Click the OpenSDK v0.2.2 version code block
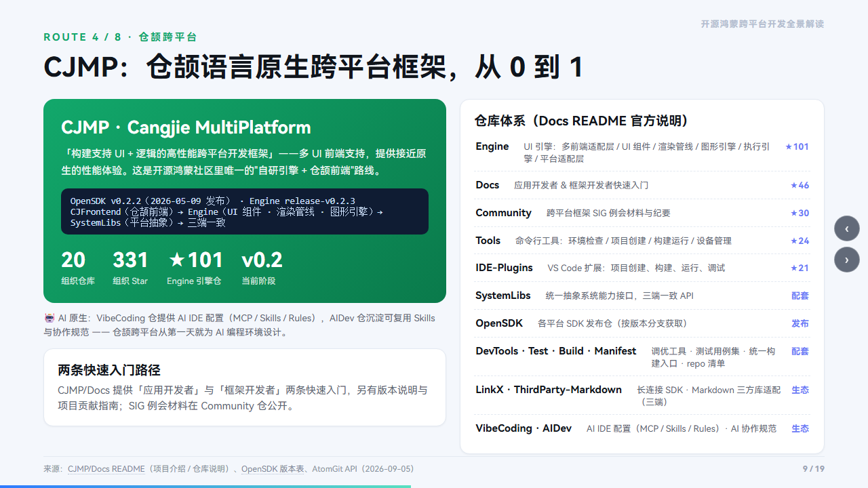 click(245, 211)
